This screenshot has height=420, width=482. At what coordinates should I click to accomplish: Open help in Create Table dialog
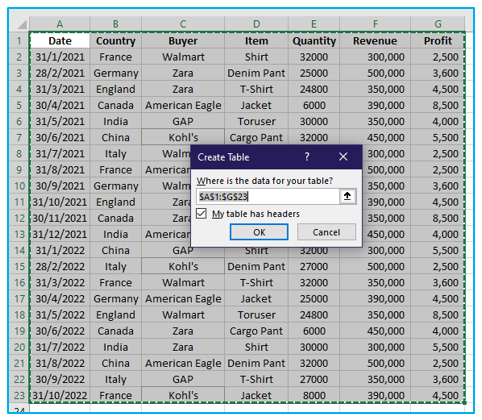307,156
